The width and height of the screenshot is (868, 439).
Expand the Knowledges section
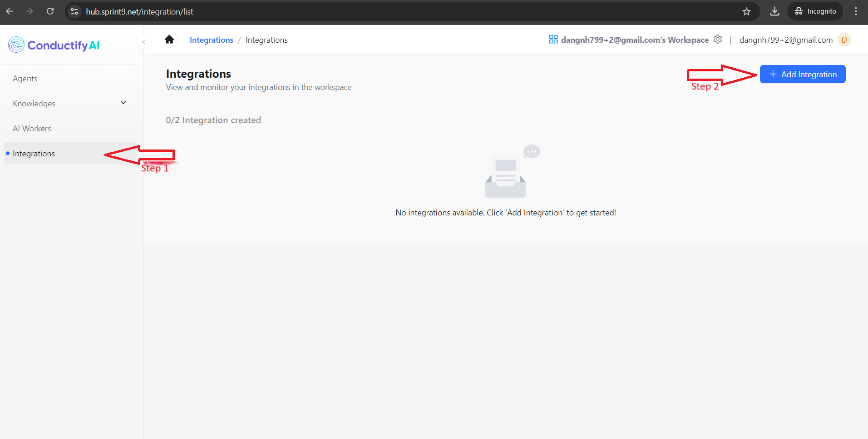(x=123, y=103)
